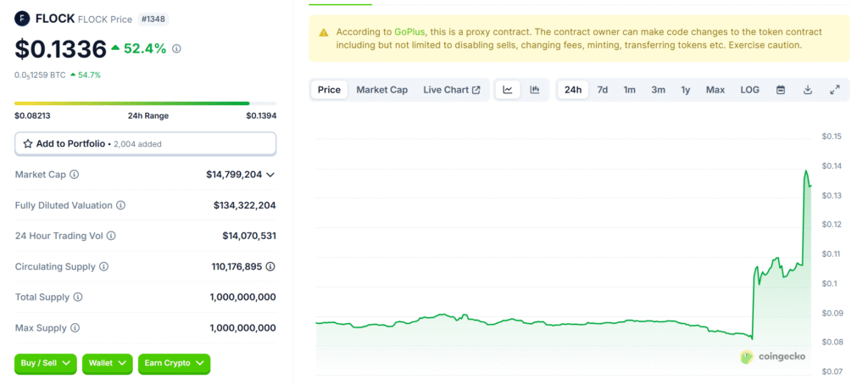The width and height of the screenshot is (868, 385).
Task: Switch to the candlestick chart icon
Action: pyautogui.click(x=535, y=90)
